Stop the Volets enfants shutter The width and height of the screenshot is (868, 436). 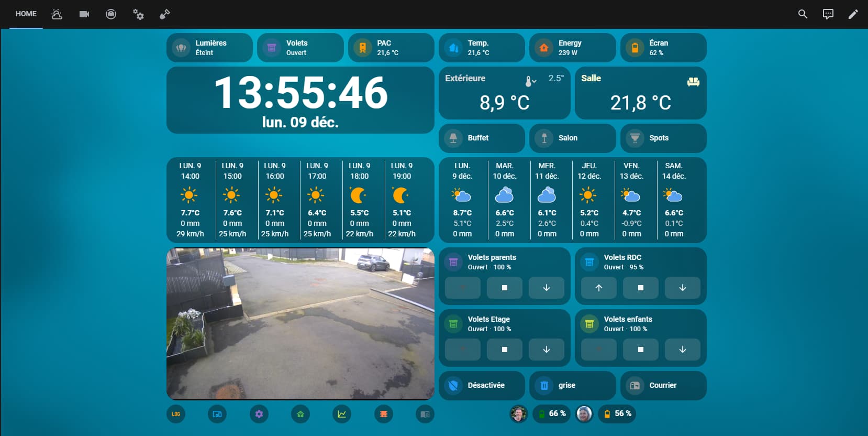pos(641,350)
